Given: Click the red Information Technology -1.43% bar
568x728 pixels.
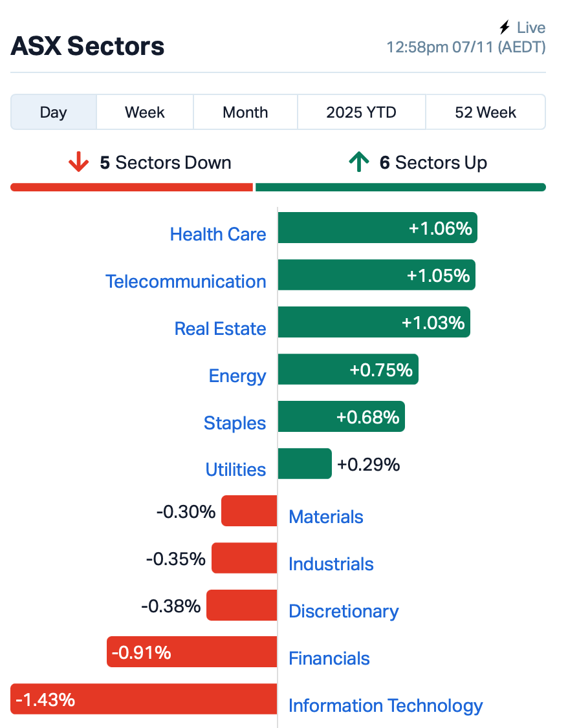Looking at the screenshot, I should pyautogui.click(x=144, y=699).
